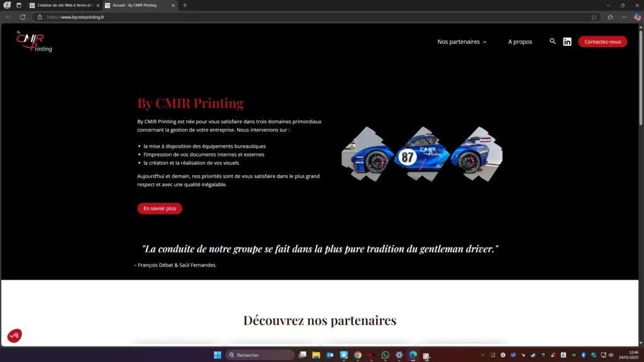The height and width of the screenshot is (362, 644).
Task: Open Google Chrome from the taskbar
Action: pyautogui.click(x=357, y=355)
